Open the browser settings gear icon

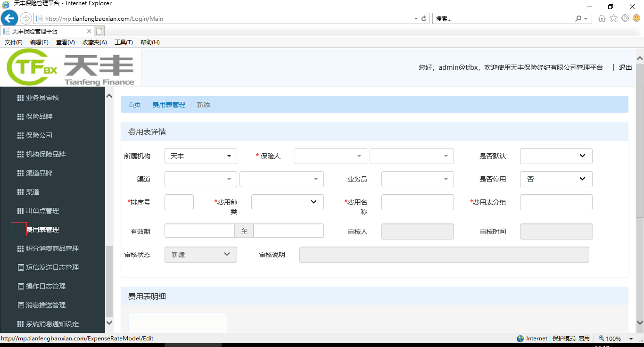(x=625, y=18)
